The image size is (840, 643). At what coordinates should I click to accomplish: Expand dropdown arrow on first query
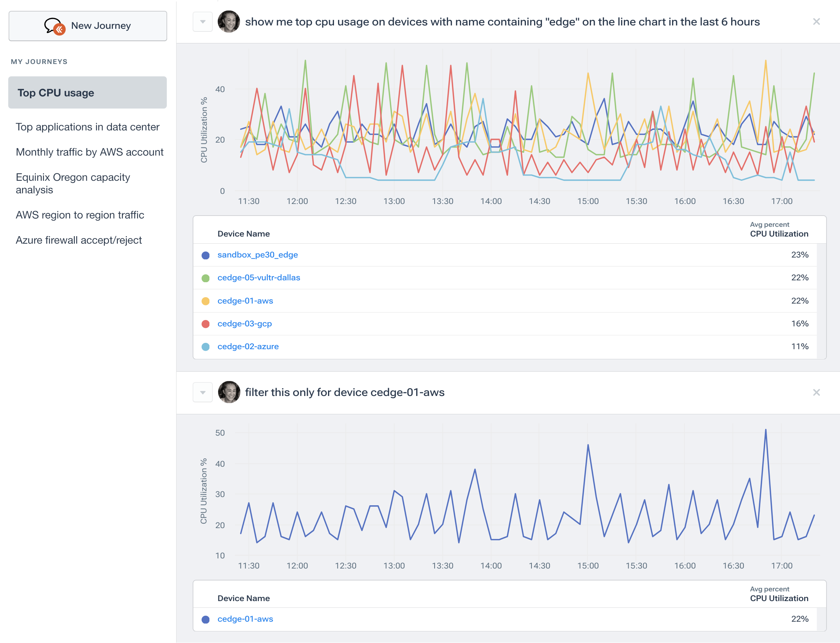coord(203,22)
